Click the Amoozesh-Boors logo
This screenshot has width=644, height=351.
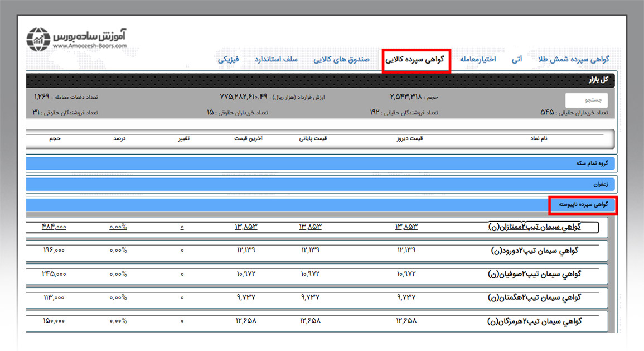77,40
